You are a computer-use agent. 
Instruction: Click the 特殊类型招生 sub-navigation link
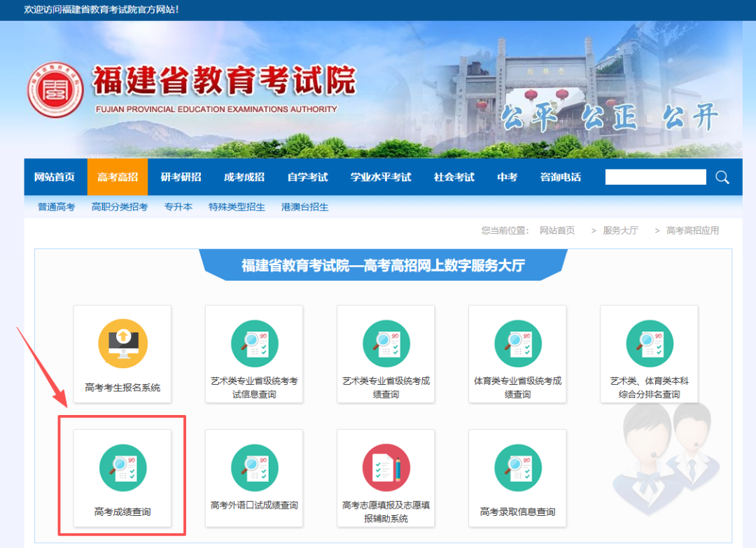click(237, 206)
